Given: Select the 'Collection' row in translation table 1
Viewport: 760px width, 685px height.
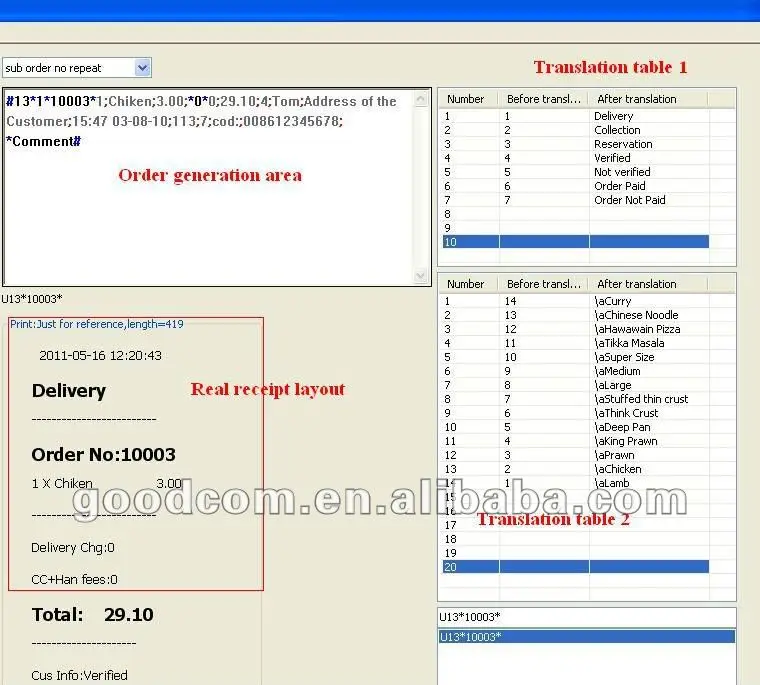Looking at the screenshot, I should coord(576,130).
